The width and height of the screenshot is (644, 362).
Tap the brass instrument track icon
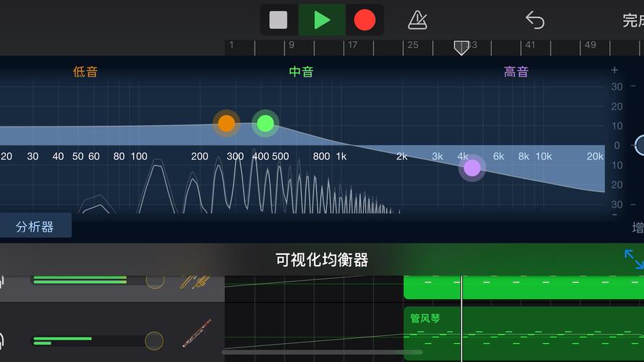coord(195,282)
